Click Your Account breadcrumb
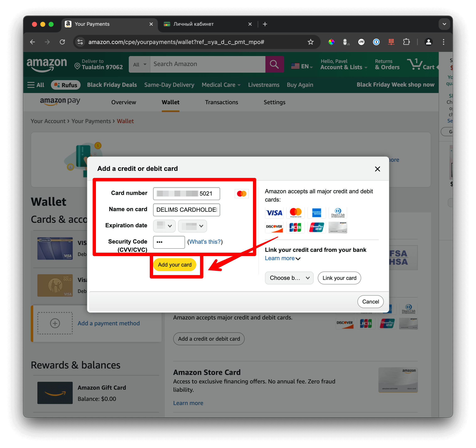The height and width of the screenshot is (448, 476). [x=48, y=121]
